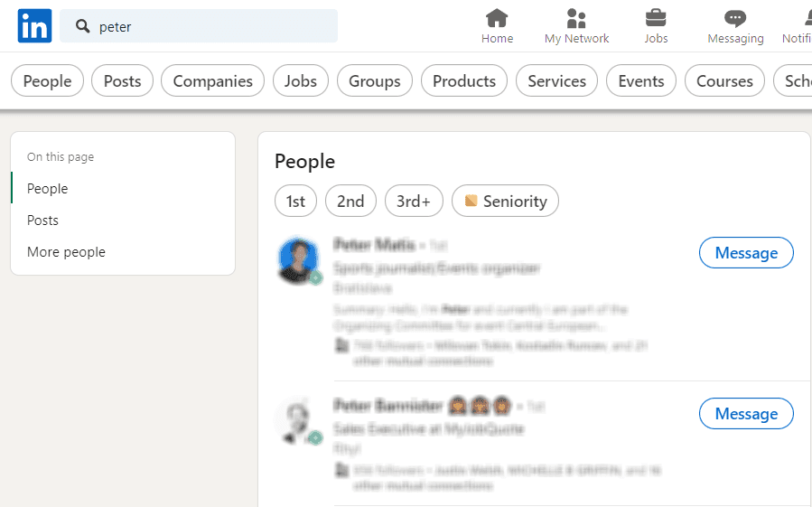The width and height of the screenshot is (812, 507).
Task: Open the My Network people icon
Action: 576,18
